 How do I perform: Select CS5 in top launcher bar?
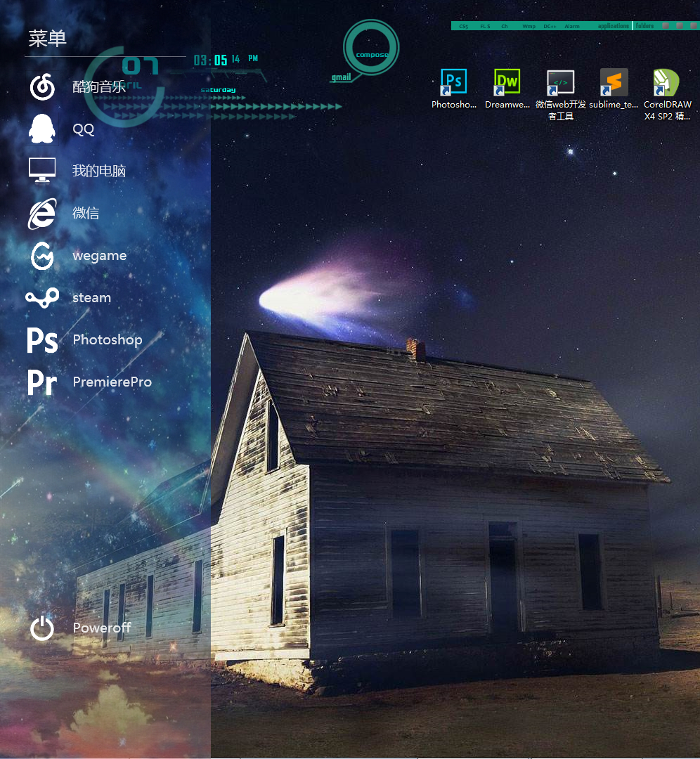click(464, 27)
